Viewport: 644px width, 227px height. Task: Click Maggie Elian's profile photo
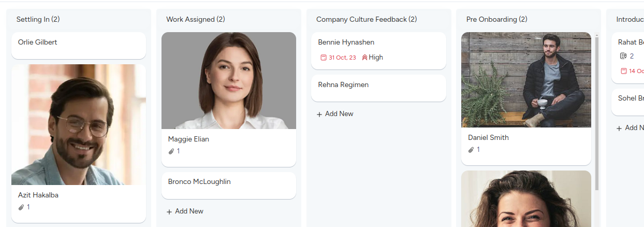click(229, 80)
